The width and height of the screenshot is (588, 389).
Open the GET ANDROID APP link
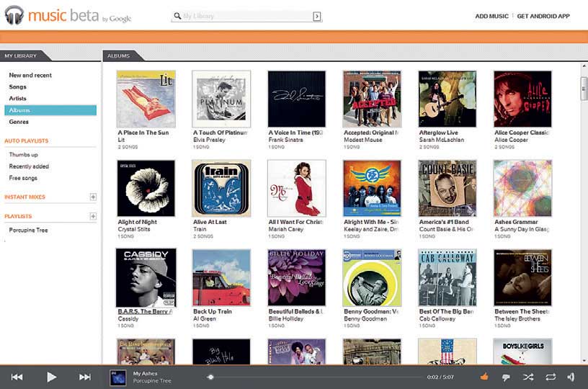point(543,16)
